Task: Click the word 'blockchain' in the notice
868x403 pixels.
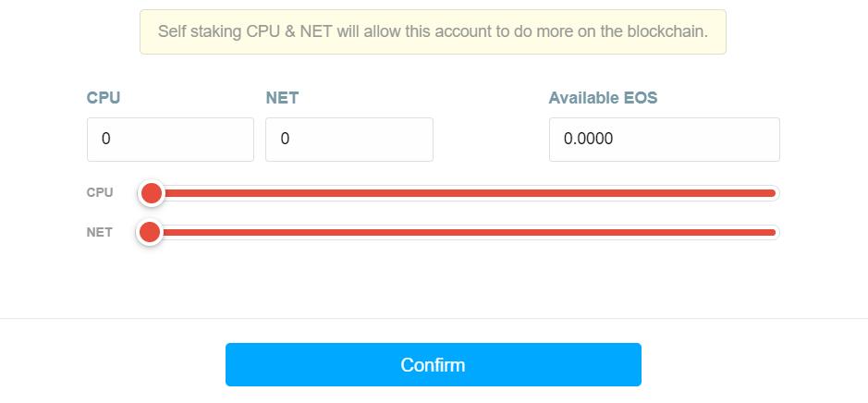Action: pos(664,31)
